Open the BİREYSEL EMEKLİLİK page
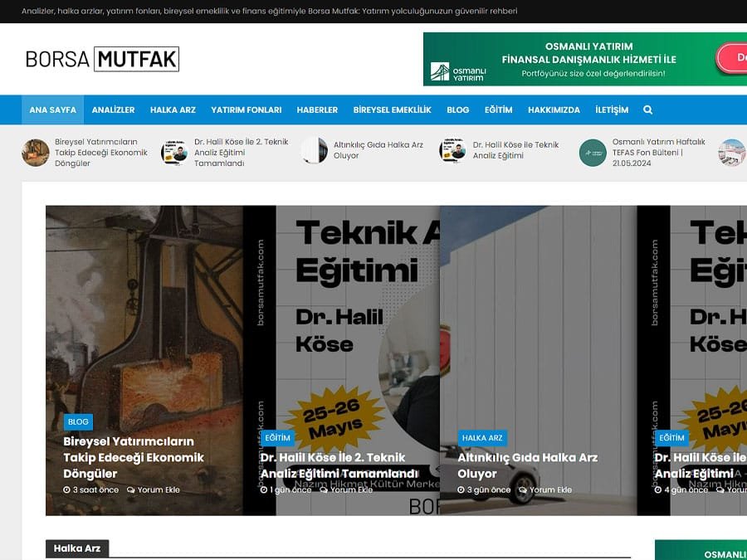 tap(392, 109)
